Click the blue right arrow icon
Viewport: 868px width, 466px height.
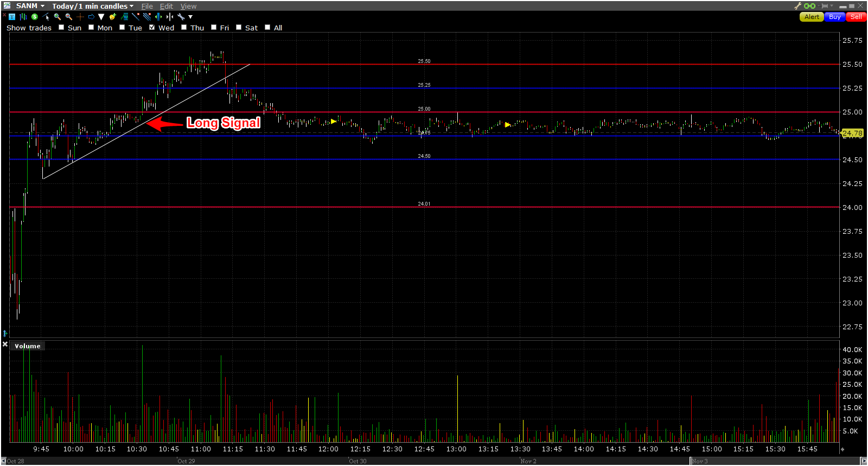[x=91, y=17]
